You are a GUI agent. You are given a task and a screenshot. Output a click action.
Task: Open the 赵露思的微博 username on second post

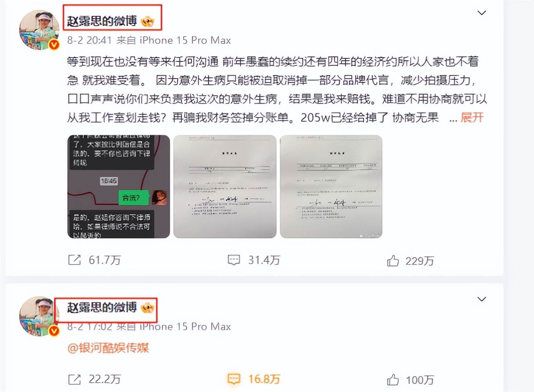tap(102, 307)
